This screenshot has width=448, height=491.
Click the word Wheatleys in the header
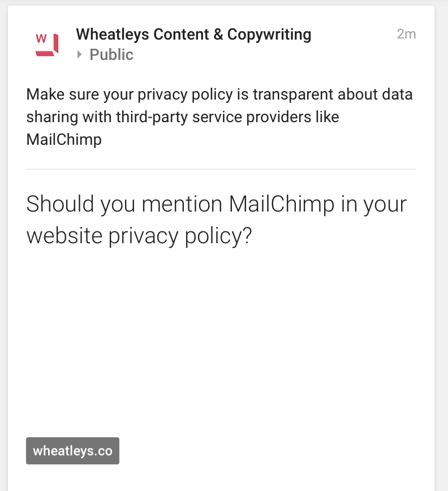pos(113,35)
